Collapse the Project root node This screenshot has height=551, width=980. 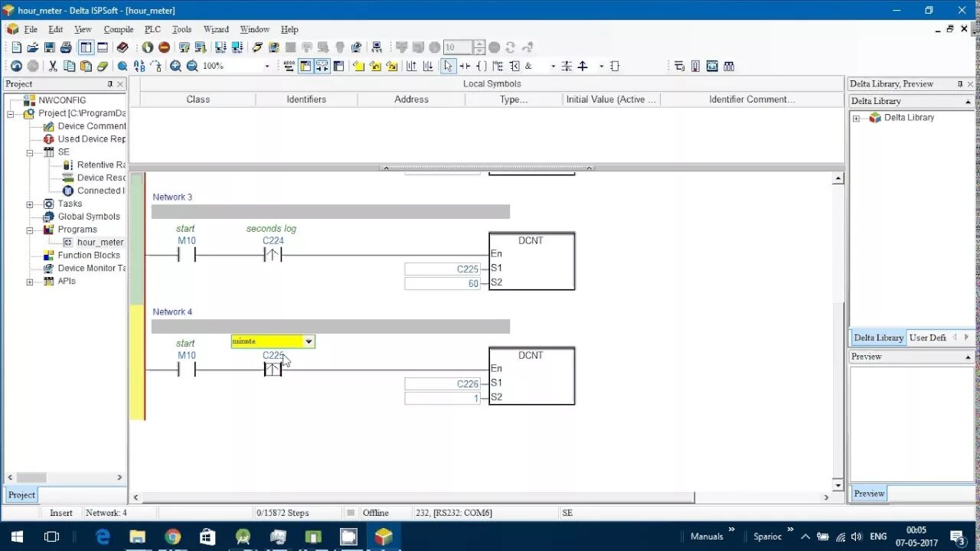click(x=11, y=113)
